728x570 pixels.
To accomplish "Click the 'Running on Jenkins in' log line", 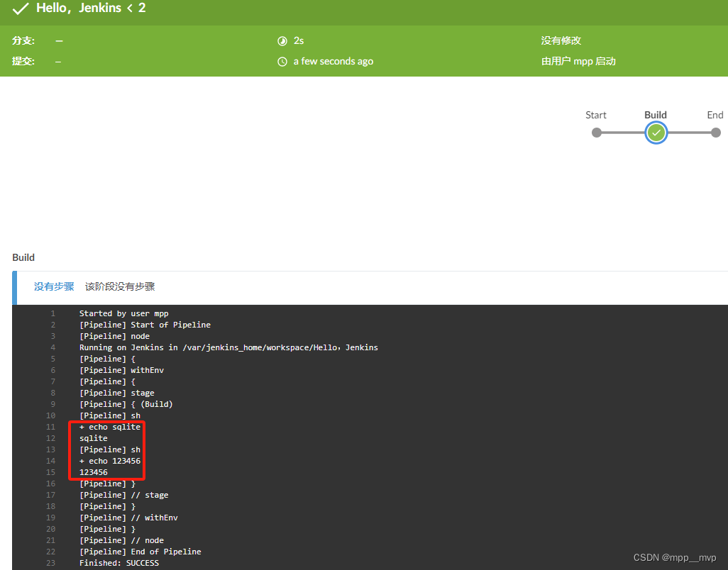I will pos(228,347).
